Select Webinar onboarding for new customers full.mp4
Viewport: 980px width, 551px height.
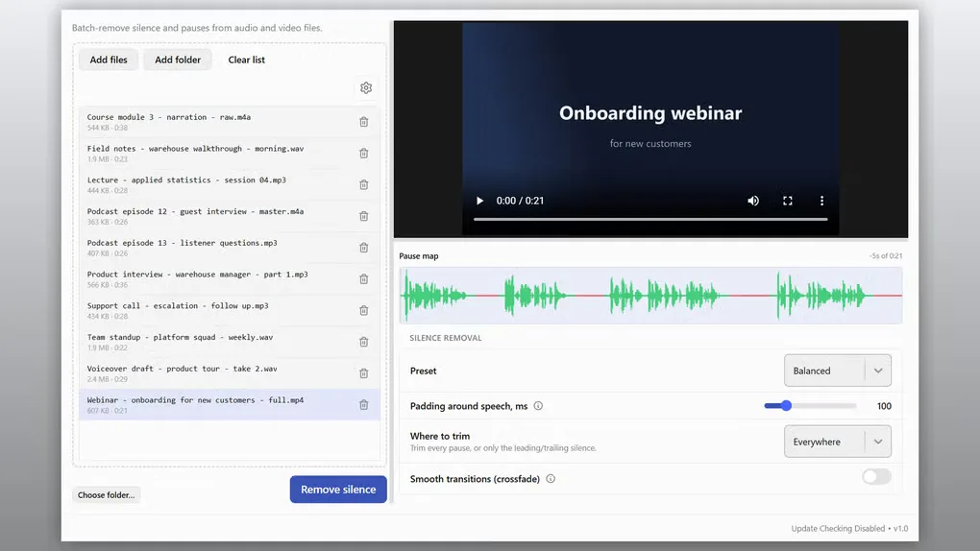[230, 405]
